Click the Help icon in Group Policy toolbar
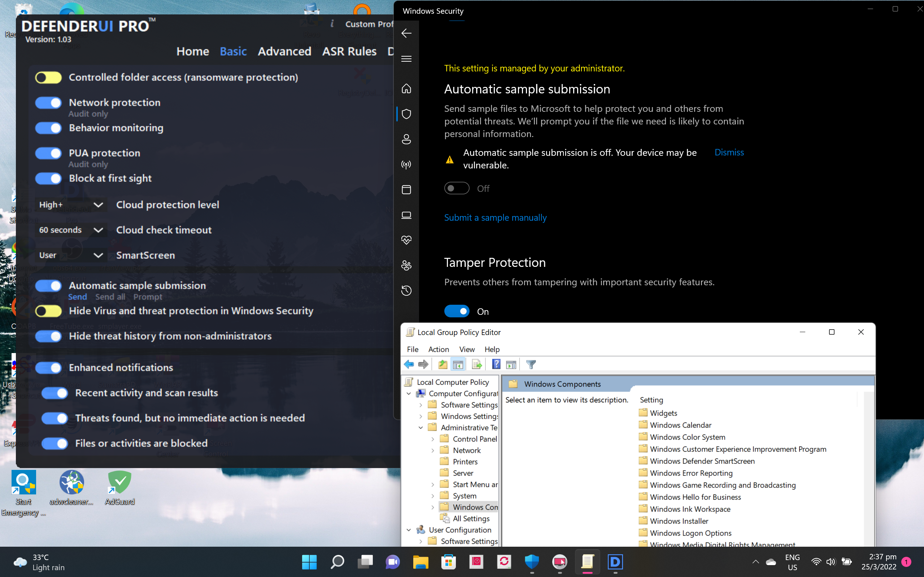The height and width of the screenshot is (577, 924). 496,365
